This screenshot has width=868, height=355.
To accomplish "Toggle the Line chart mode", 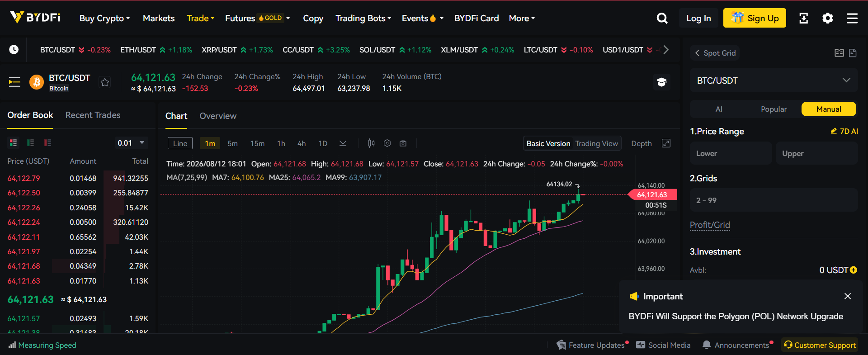I will click(x=180, y=143).
